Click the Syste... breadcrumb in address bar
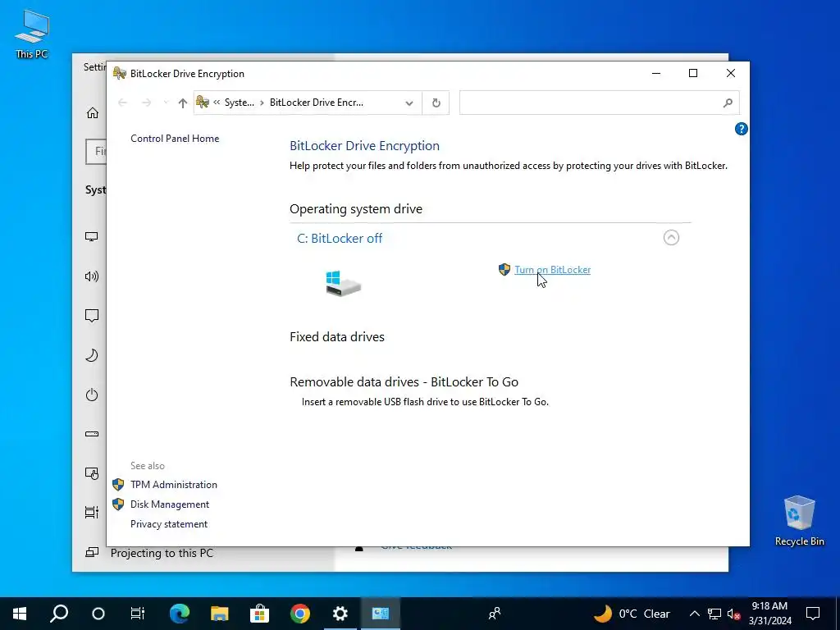The width and height of the screenshot is (840, 630). point(239,103)
